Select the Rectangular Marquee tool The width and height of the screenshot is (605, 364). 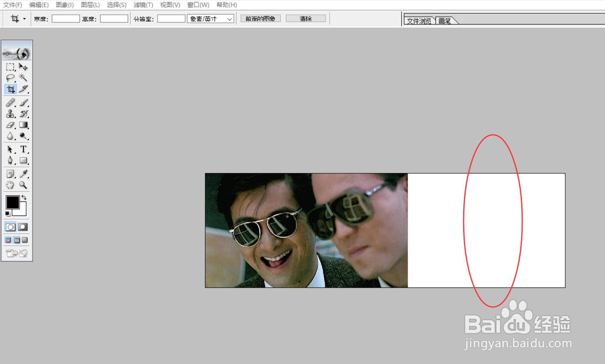point(10,67)
